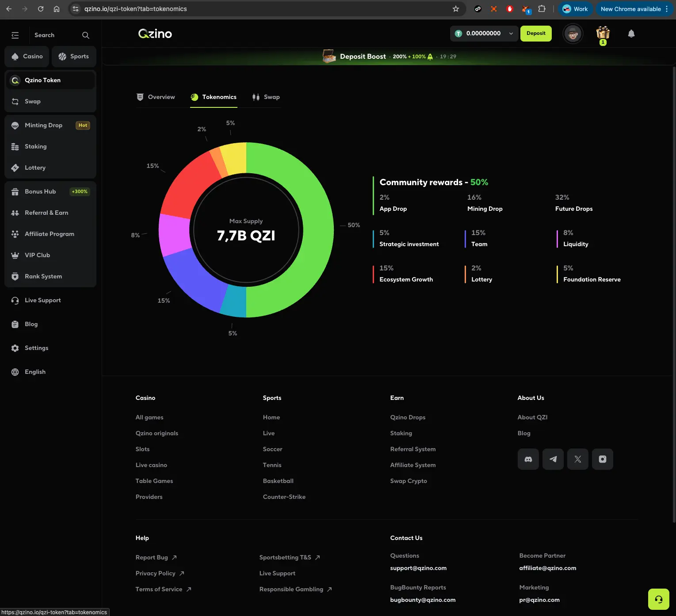Open the Telegram social icon
The width and height of the screenshot is (676, 616).
pos(553,459)
